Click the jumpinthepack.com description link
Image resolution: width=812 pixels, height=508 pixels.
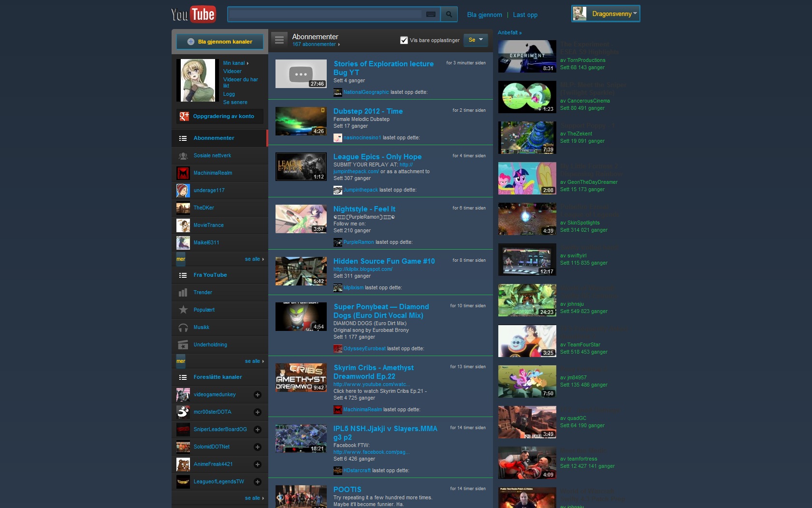pos(356,172)
